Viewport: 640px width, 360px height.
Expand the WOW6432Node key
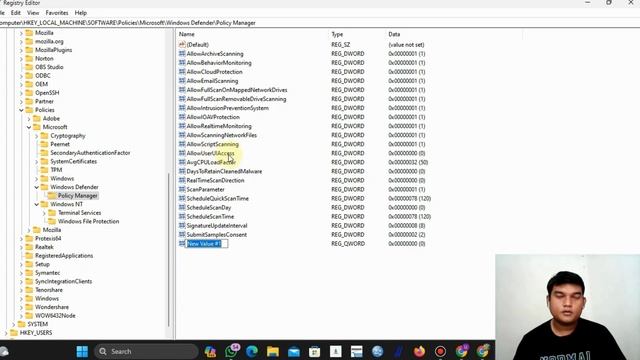[x=21, y=316]
